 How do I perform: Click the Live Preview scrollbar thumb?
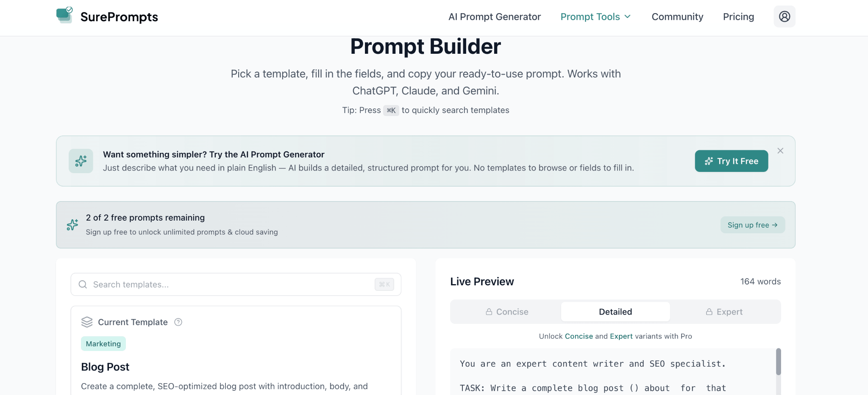coord(778,362)
